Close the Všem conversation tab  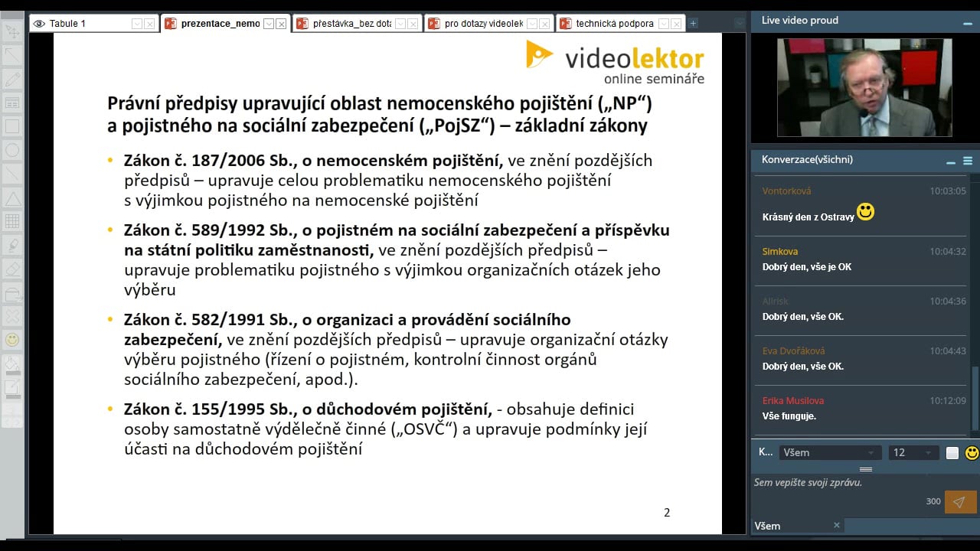(837, 525)
